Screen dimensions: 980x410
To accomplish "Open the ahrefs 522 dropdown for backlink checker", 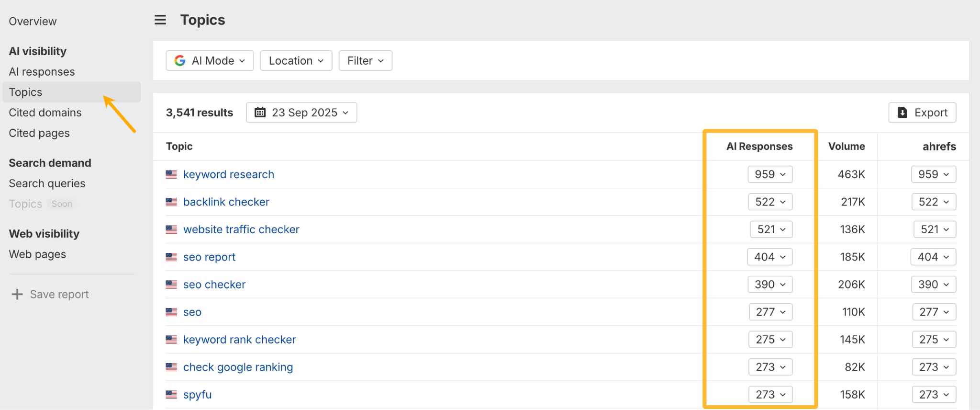I will tap(933, 202).
